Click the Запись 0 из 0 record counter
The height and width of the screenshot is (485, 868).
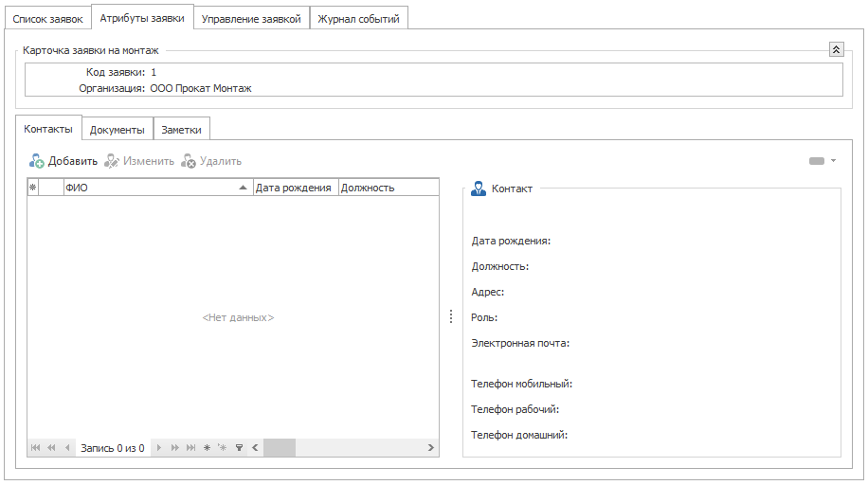click(x=113, y=448)
